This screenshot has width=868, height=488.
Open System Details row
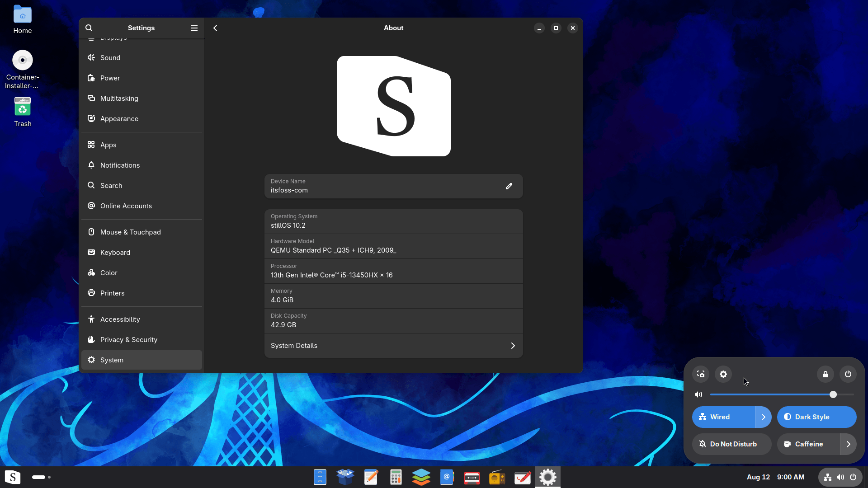pyautogui.click(x=393, y=346)
